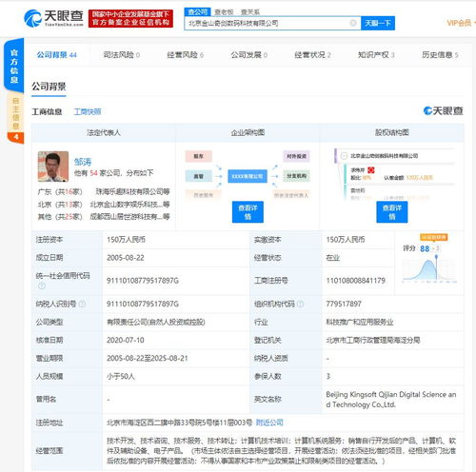
Task: Click the score 88 value
Action: point(425,248)
